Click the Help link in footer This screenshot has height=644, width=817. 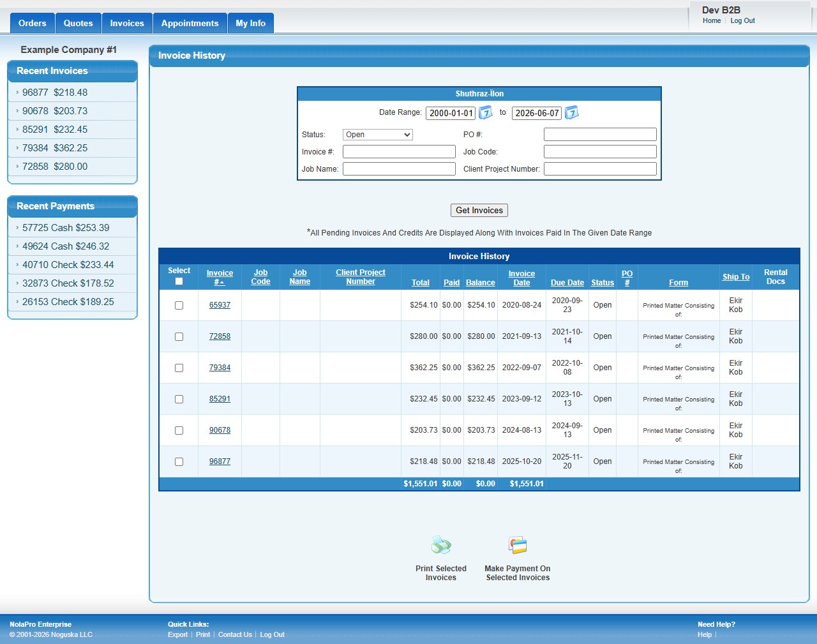(705, 634)
